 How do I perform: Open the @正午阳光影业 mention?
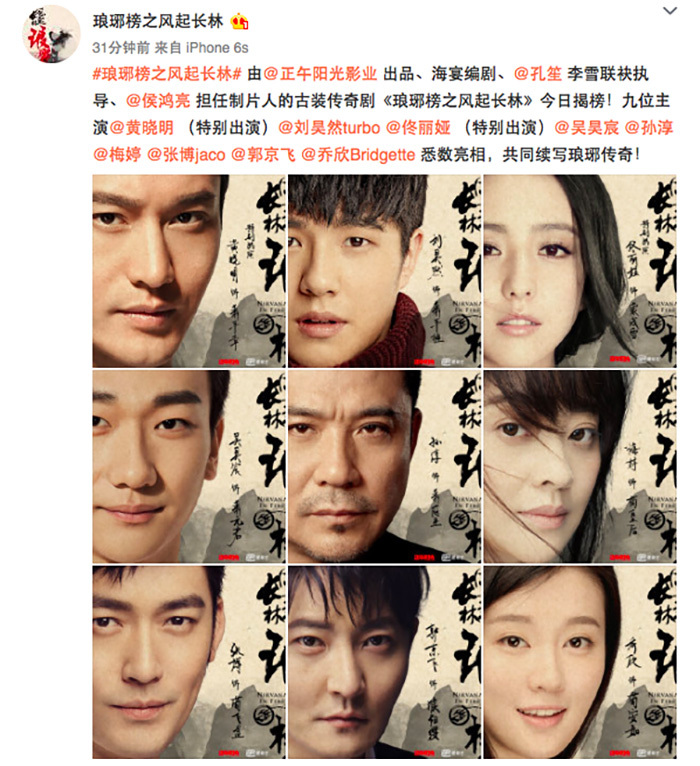(320, 74)
